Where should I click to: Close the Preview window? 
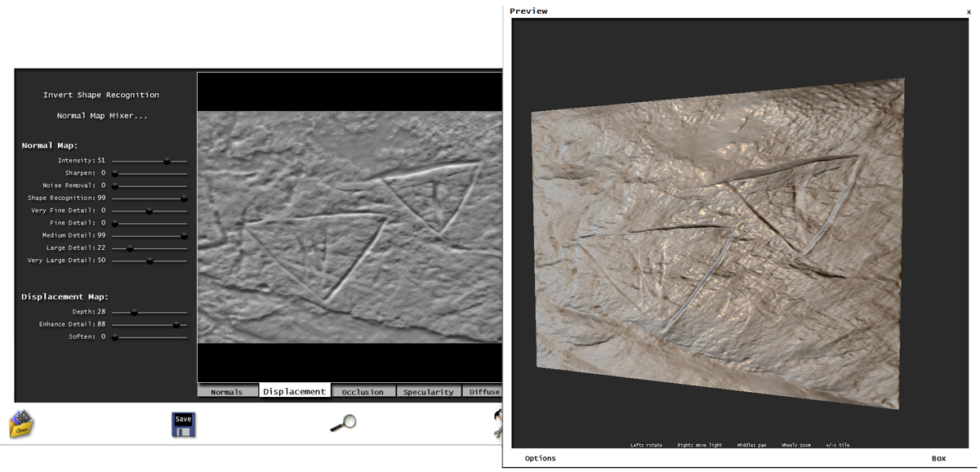[x=969, y=11]
